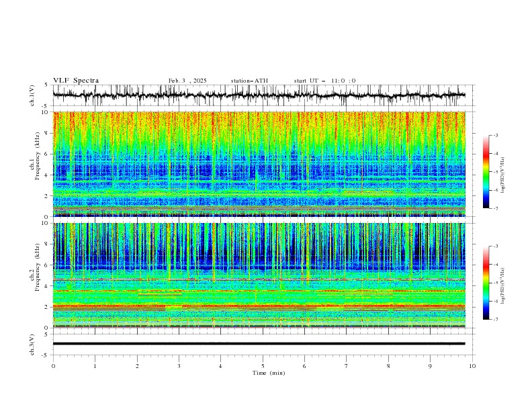Click the 5 minute tick on the Time axis
Viewport: 532px width, 411px height.
263,366
